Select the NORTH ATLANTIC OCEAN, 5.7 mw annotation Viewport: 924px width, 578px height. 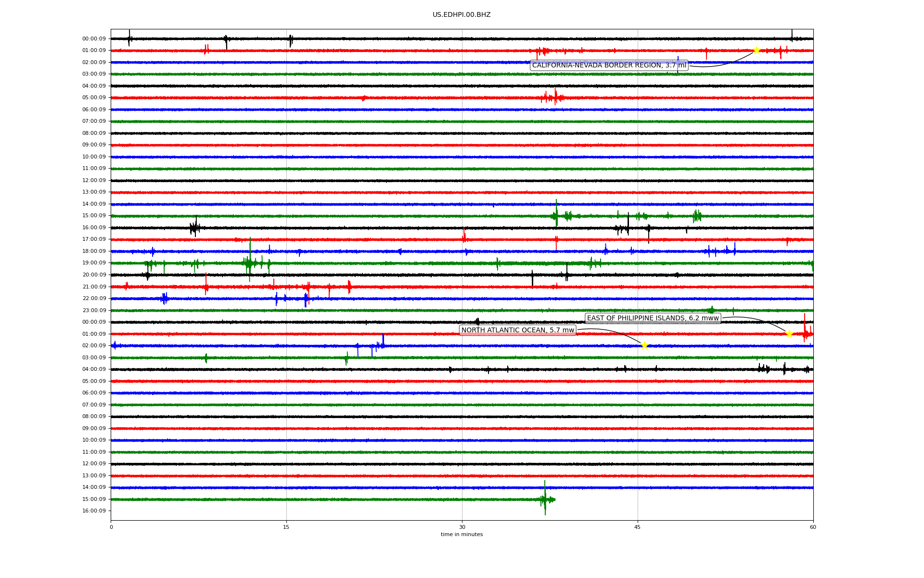coord(518,330)
